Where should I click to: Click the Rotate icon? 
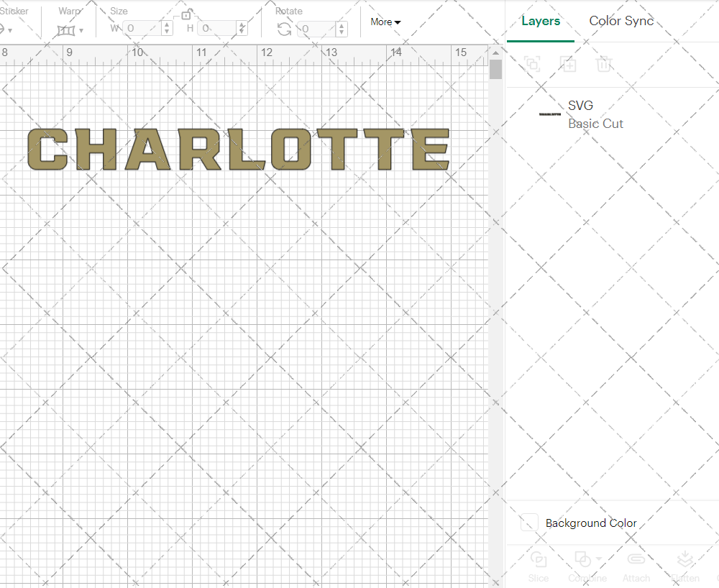pyautogui.click(x=284, y=29)
